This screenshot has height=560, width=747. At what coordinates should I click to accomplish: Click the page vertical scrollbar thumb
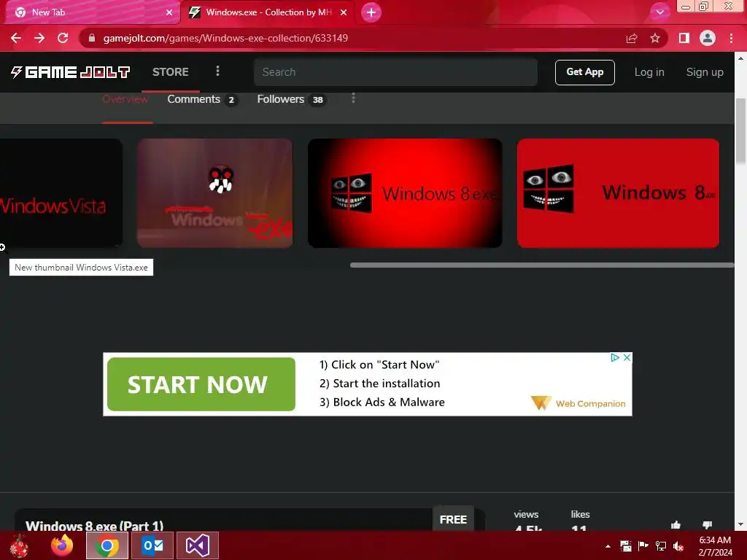(x=740, y=131)
